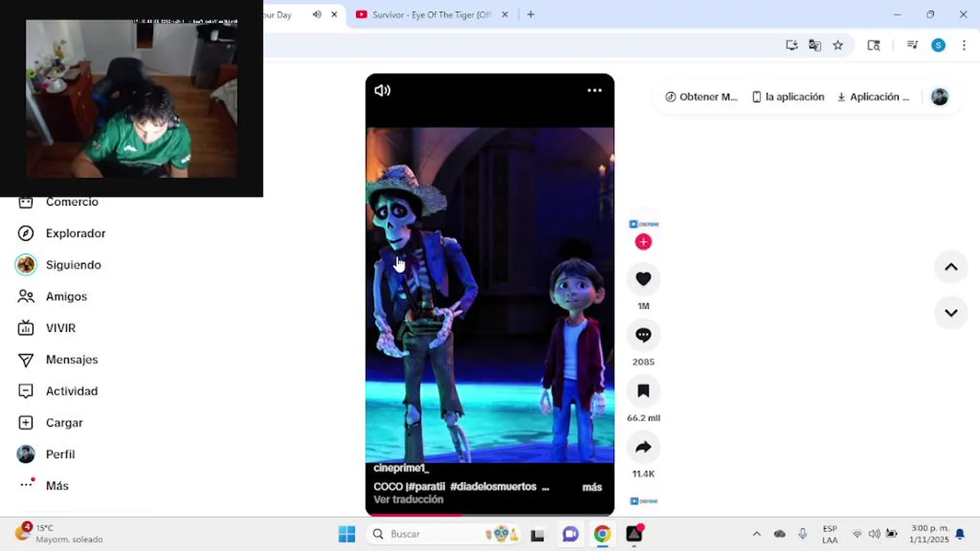Click #diadelosmuertos hashtag
The image size is (980, 551).
493,487
